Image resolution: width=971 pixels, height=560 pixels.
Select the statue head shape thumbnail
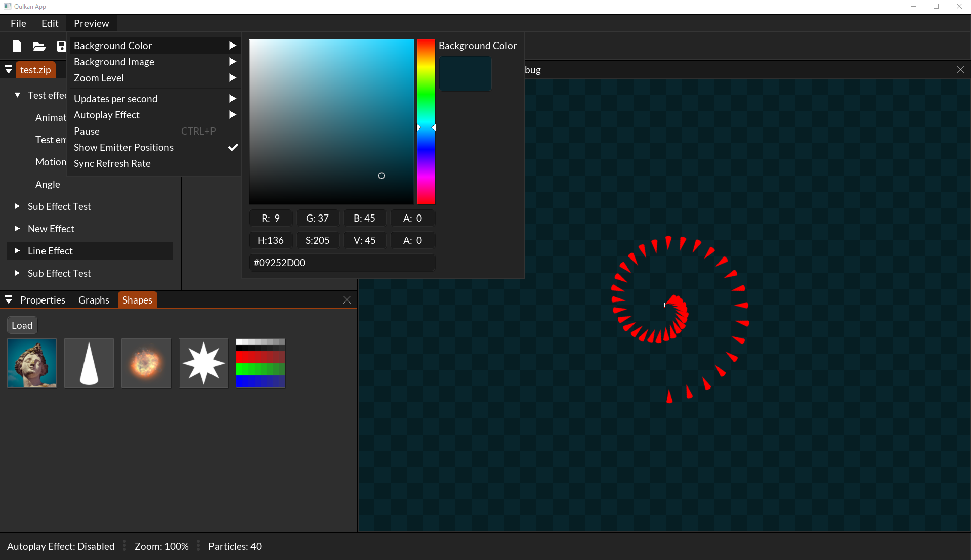click(32, 363)
